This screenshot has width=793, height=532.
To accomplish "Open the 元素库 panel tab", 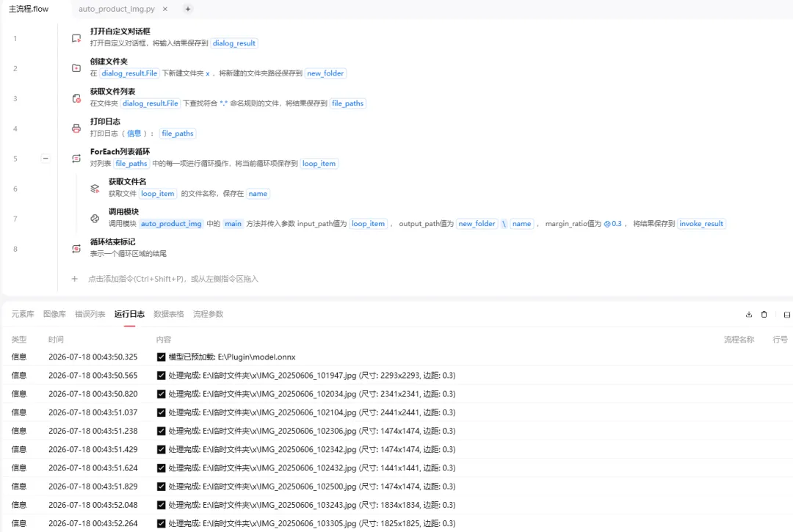I will (23, 314).
